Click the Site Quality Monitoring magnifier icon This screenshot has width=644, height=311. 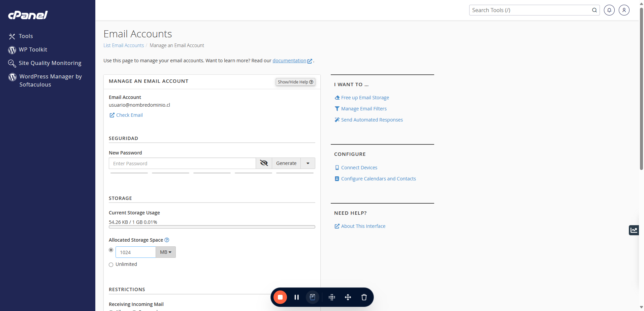pyautogui.click(x=12, y=63)
